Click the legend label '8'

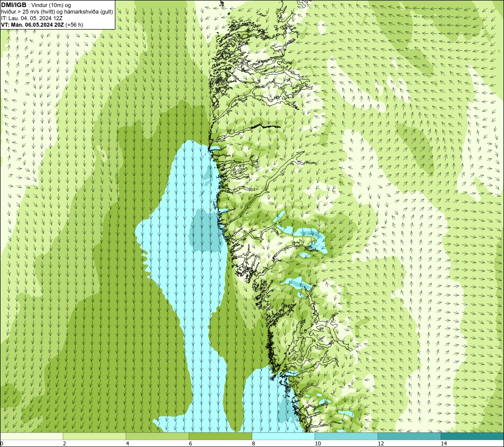pyautogui.click(x=254, y=443)
